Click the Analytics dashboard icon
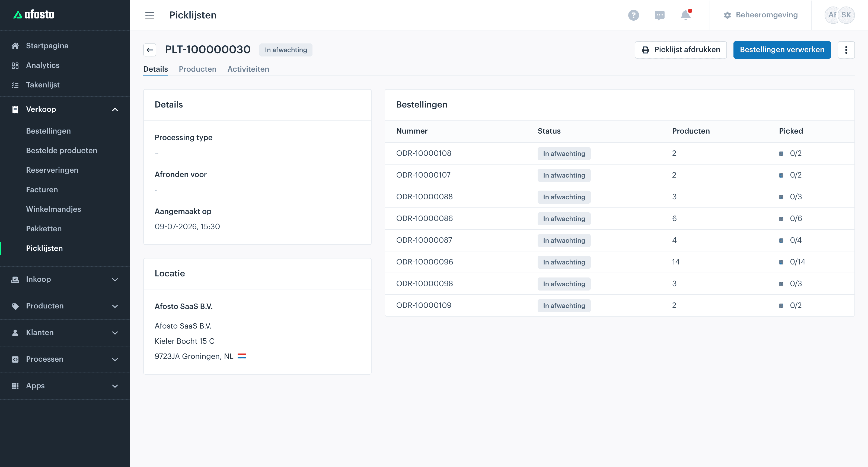The width and height of the screenshot is (868, 467). 15,65
